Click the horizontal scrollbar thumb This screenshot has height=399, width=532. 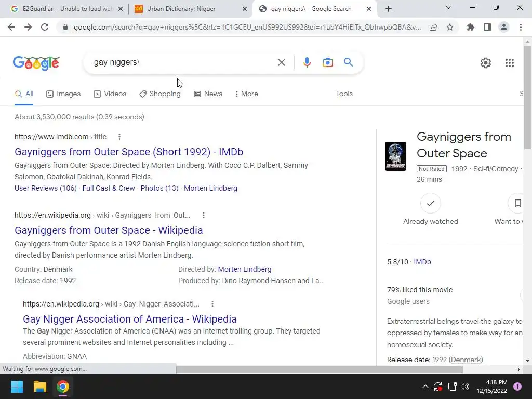pos(320,369)
